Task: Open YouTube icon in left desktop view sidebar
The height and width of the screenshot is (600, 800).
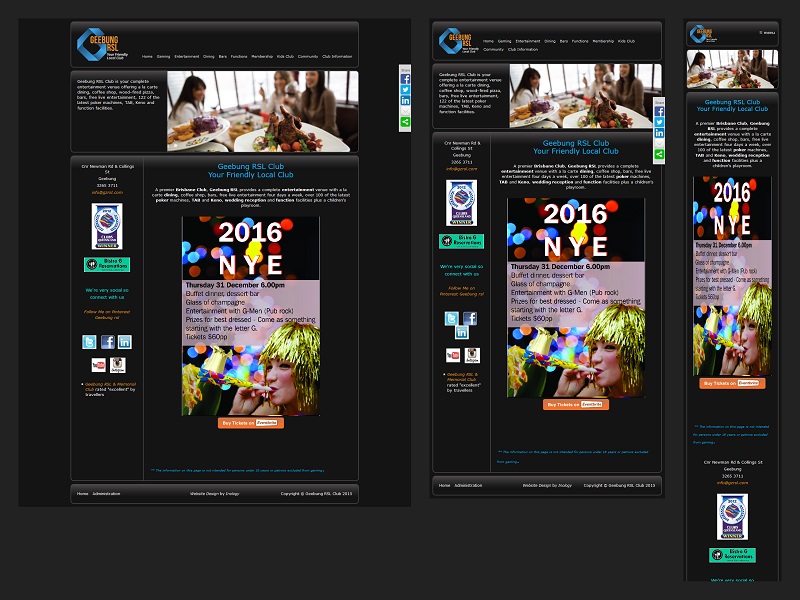Action: [x=98, y=365]
